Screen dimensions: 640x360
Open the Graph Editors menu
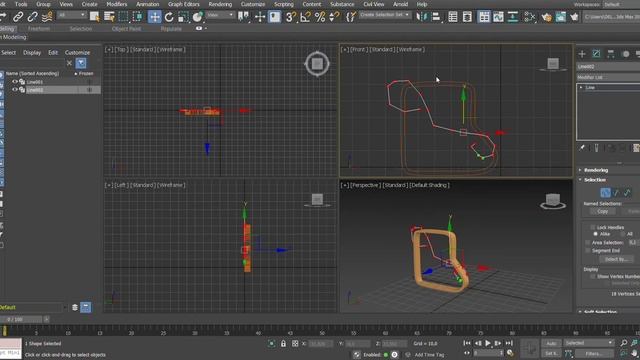point(184,4)
